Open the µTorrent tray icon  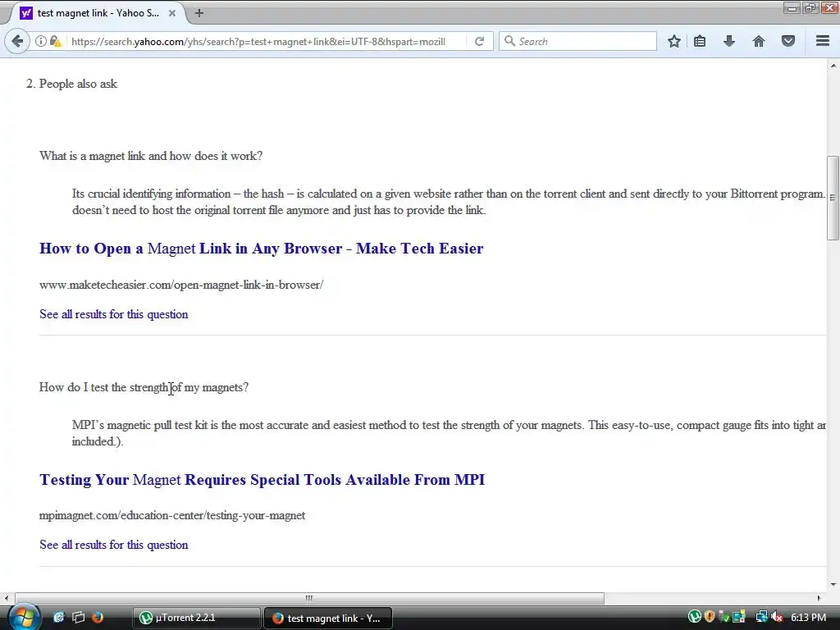(x=694, y=617)
